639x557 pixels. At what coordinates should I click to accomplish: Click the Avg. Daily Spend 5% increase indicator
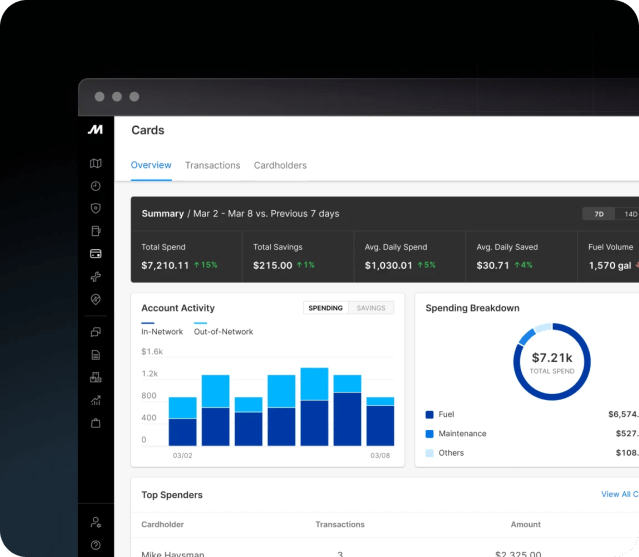click(x=426, y=265)
